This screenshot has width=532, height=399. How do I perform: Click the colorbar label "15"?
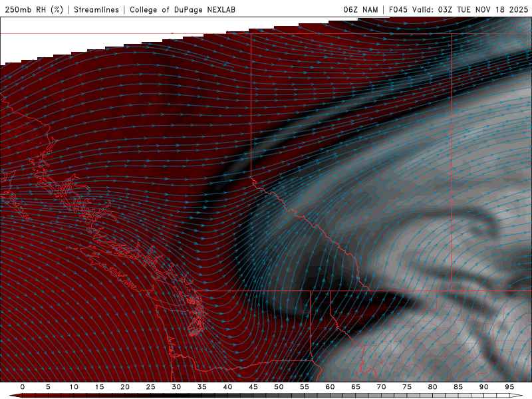99,387
